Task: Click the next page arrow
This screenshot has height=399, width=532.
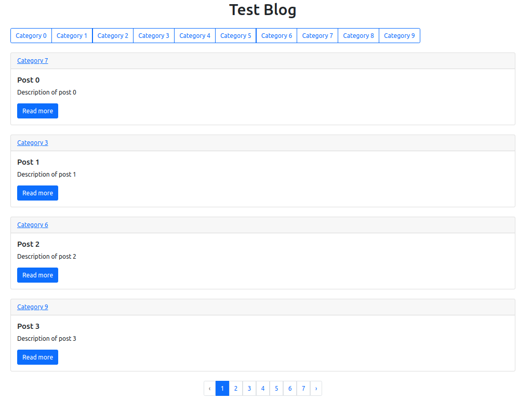Action: (x=316, y=388)
